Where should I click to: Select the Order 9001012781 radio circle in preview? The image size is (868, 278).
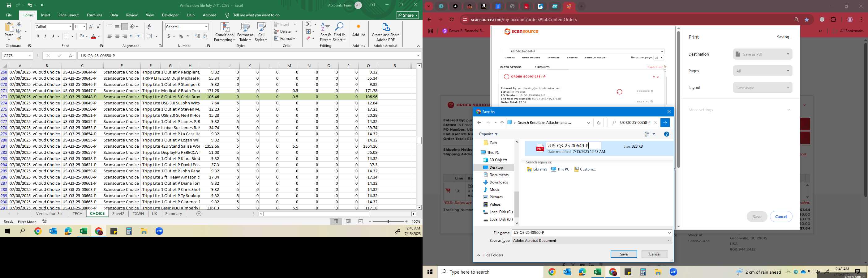click(x=506, y=77)
